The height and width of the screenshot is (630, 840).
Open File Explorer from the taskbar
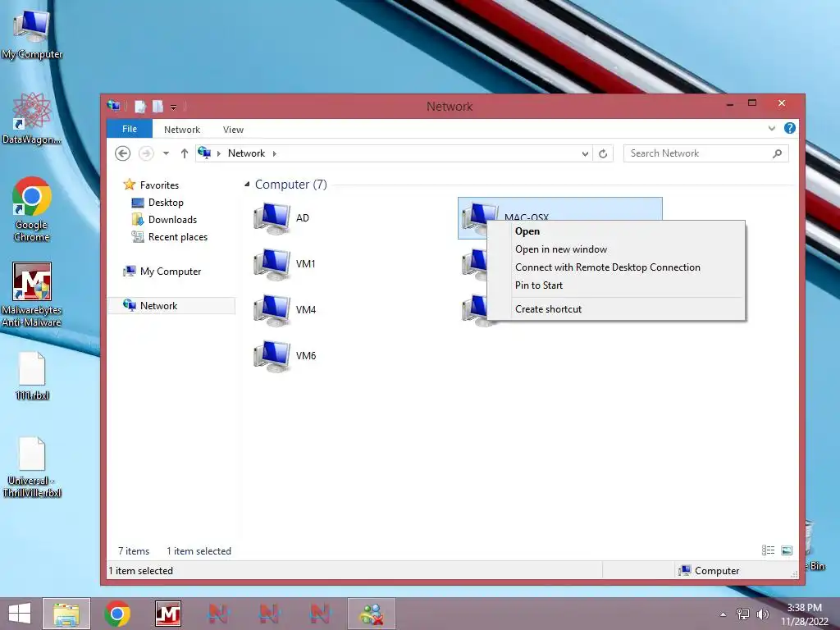[x=66, y=614]
